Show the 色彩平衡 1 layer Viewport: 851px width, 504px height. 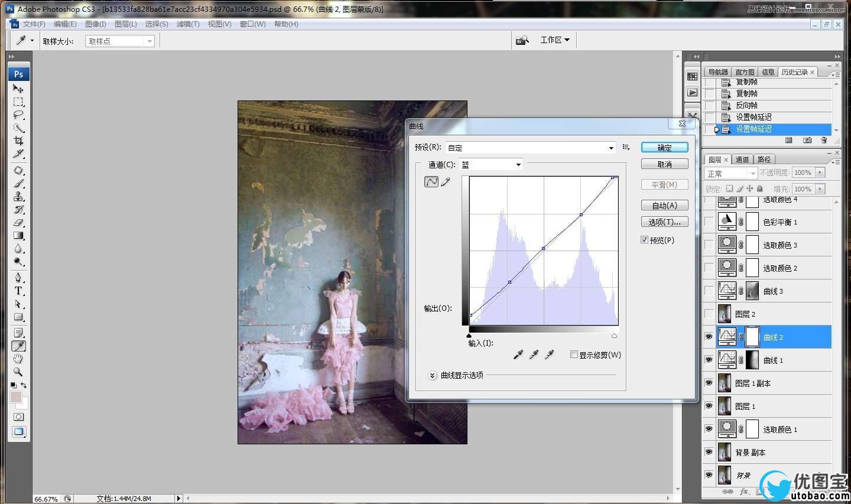click(x=709, y=222)
